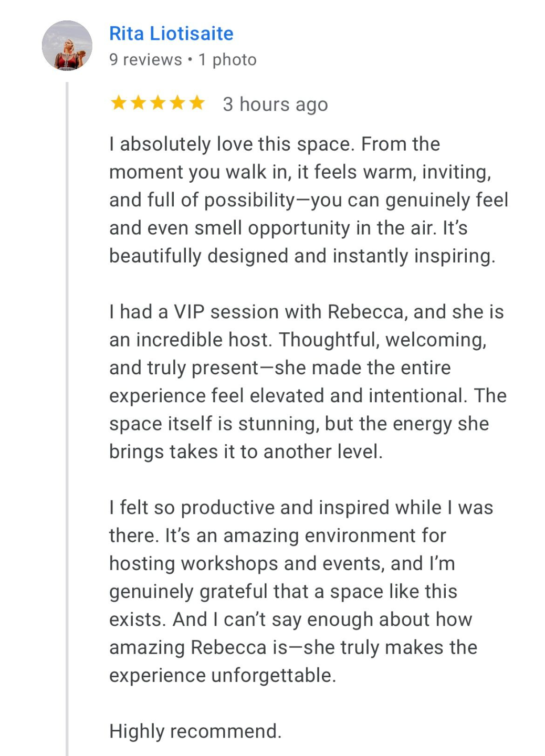The image size is (545, 756).
Task: Click the fourth yellow rating star
Action: [177, 103]
